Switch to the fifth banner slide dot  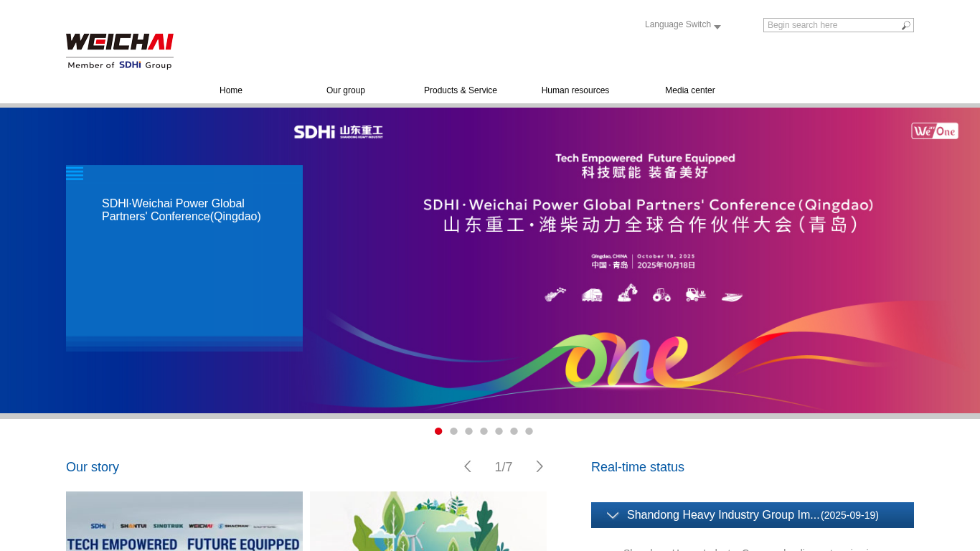coord(499,431)
